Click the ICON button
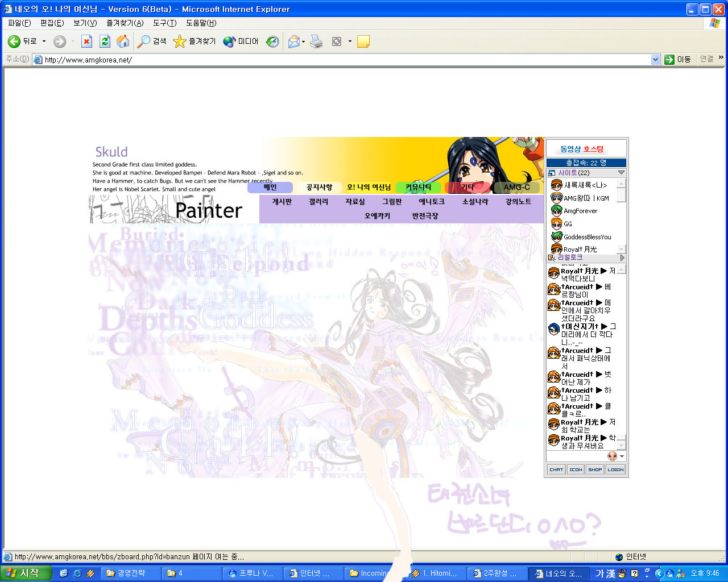 (x=576, y=469)
